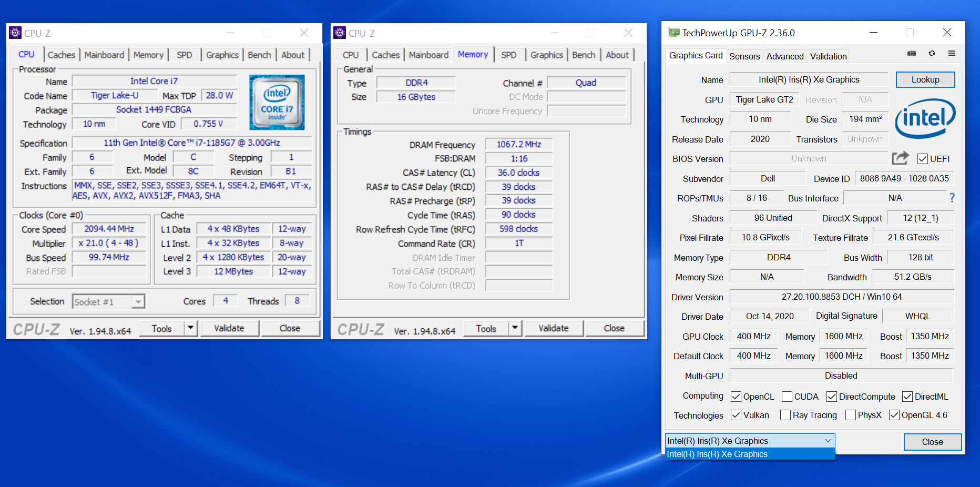Open Mainboard tab in first CPU-Z window

(104, 55)
